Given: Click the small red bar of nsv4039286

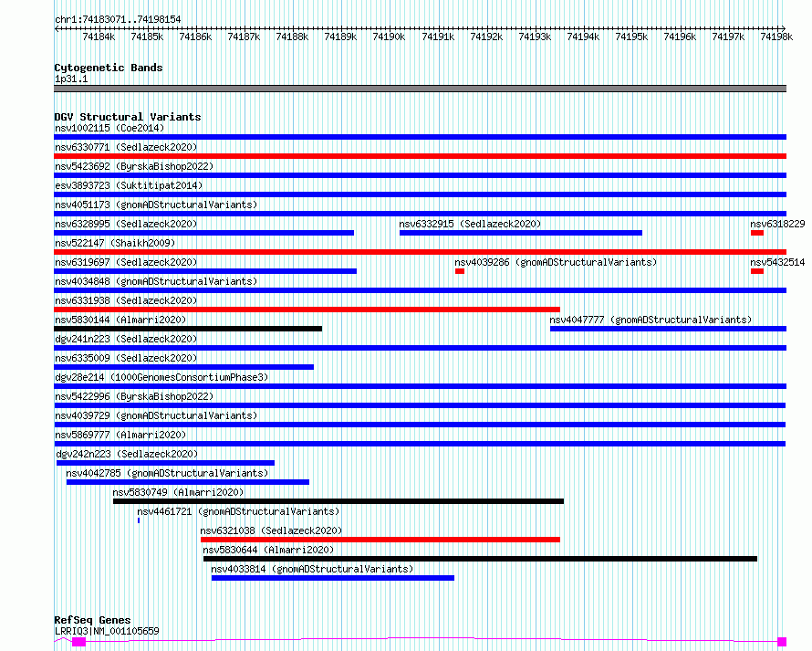Looking at the screenshot, I should [460, 271].
